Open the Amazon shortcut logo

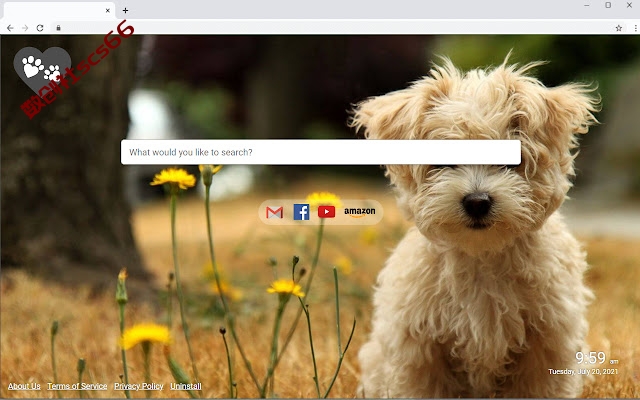click(360, 212)
